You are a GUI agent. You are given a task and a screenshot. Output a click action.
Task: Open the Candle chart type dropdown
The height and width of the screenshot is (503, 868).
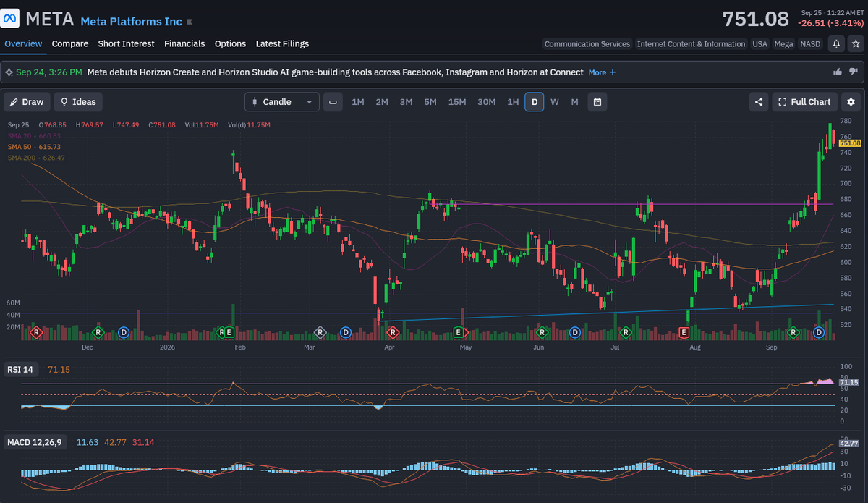(x=282, y=102)
